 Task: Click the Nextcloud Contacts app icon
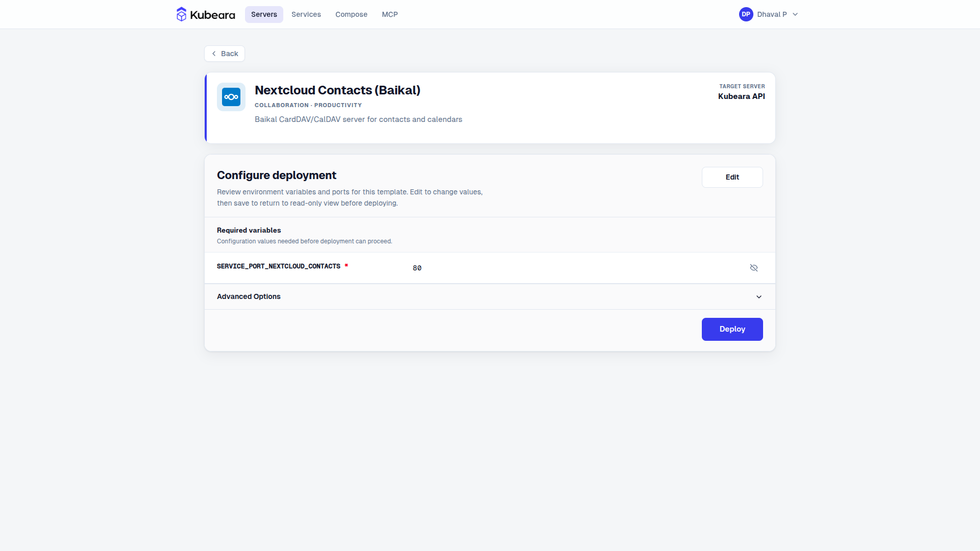[231, 97]
